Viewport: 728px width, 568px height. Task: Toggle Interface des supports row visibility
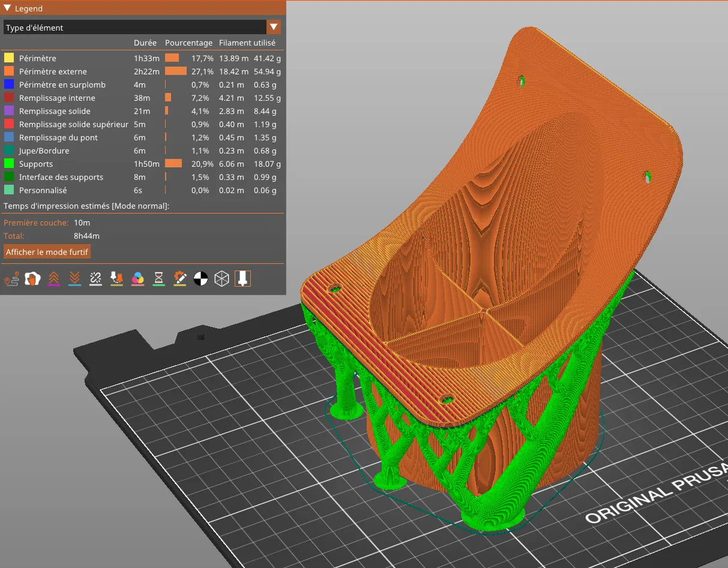pos(142,177)
